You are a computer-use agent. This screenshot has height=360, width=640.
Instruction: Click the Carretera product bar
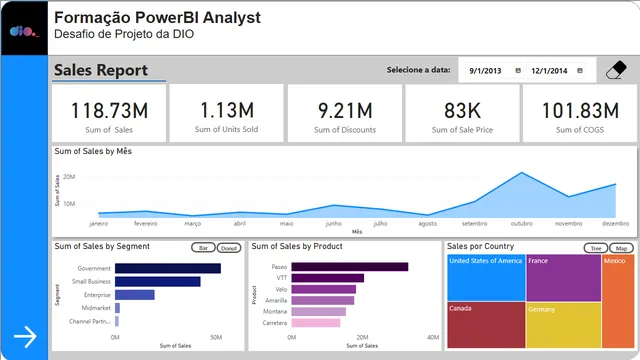tap(316, 323)
